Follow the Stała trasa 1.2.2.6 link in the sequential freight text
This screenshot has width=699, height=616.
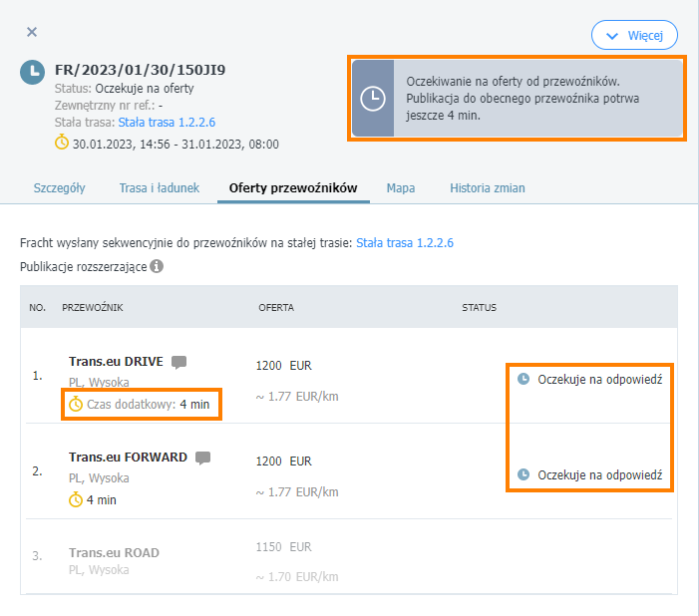click(405, 243)
